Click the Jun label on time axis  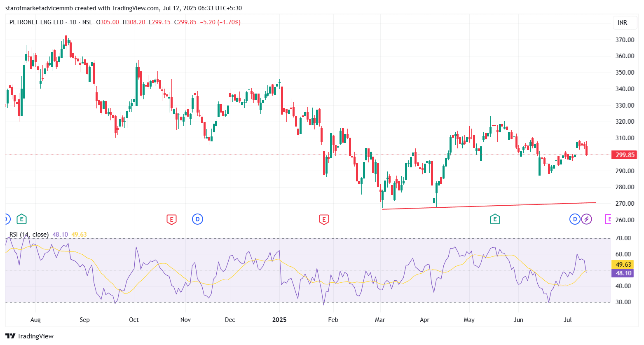[x=518, y=320]
